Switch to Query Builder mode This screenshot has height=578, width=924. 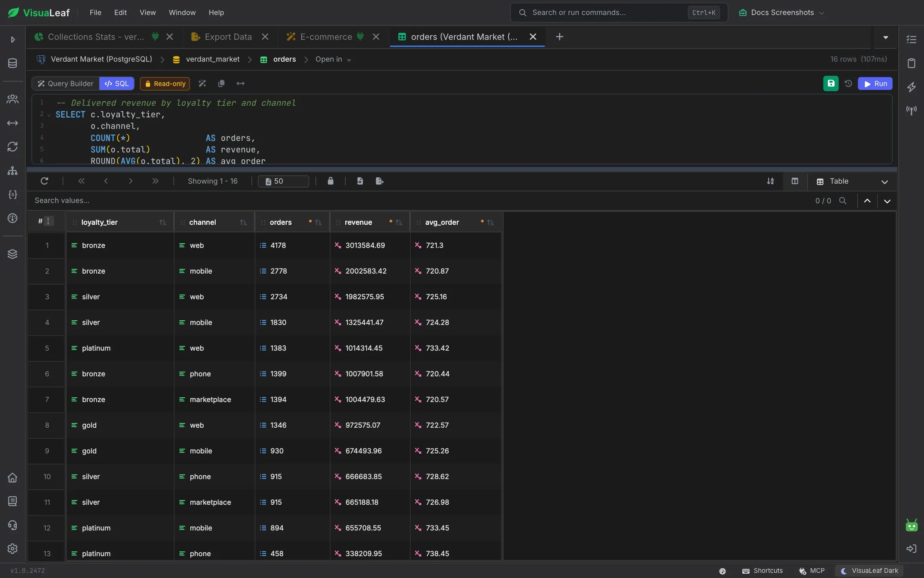click(x=66, y=83)
